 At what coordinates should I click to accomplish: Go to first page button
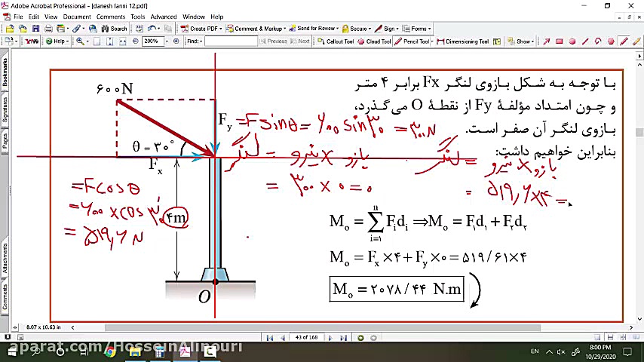[x=269, y=338]
